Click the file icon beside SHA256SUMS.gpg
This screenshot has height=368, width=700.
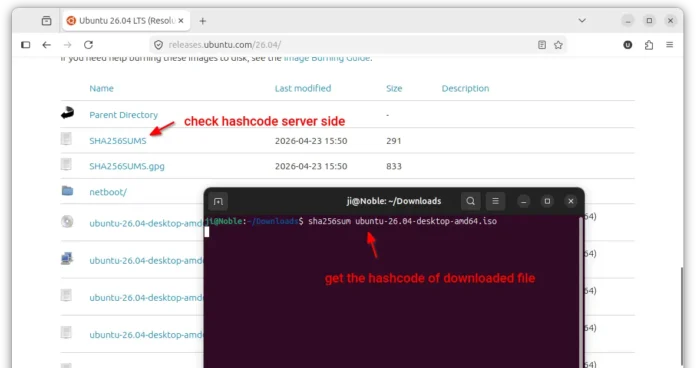pos(67,164)
